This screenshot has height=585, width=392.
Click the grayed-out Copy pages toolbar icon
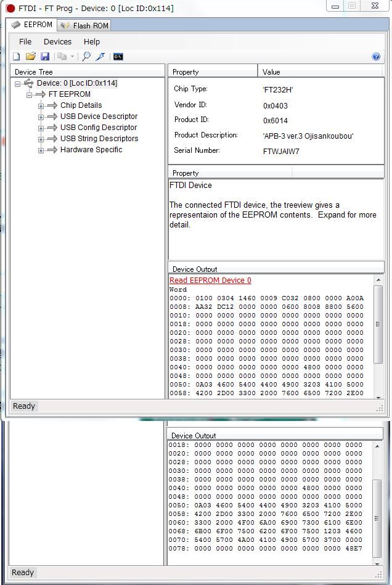click(x=62, y=56)
